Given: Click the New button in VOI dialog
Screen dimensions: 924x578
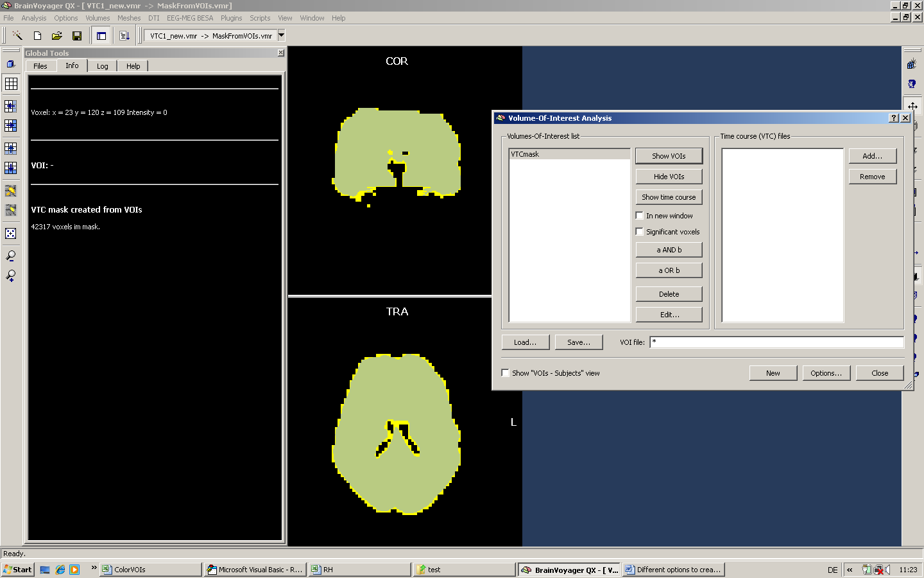Looking at the screenshot, I should [773, 373].
